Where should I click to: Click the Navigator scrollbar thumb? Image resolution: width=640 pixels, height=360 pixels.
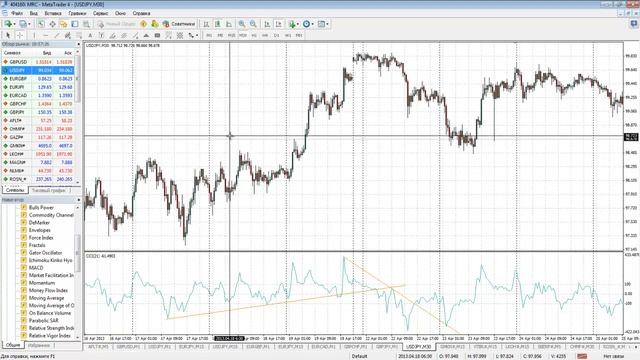tap(78, 253)
